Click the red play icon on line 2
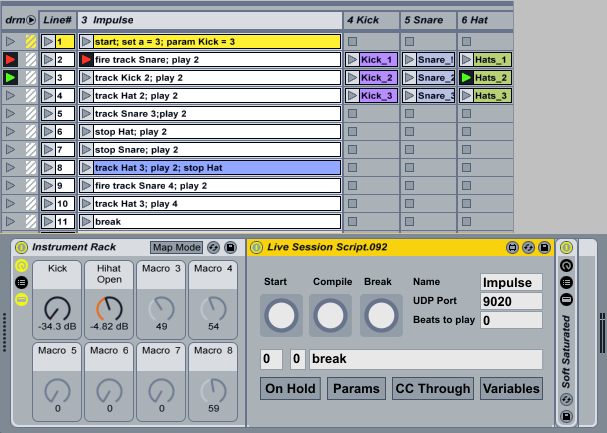 click(x=87, y=60)
